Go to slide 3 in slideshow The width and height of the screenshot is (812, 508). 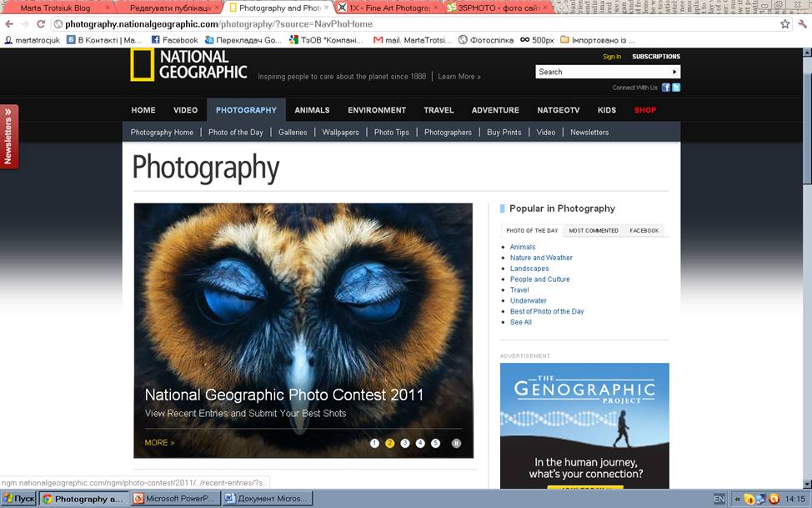tap(405, 443)
